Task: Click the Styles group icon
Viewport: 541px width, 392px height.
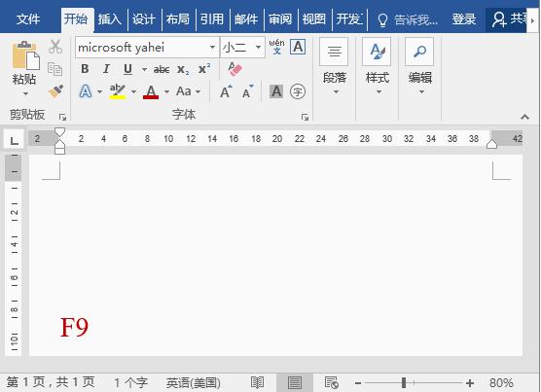Action: pos(377,52)
